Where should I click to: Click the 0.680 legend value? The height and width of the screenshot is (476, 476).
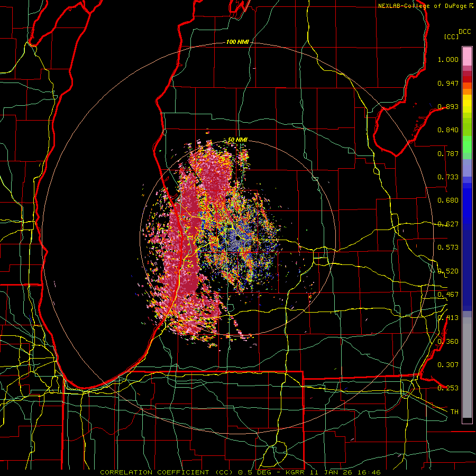pos(448,200)
